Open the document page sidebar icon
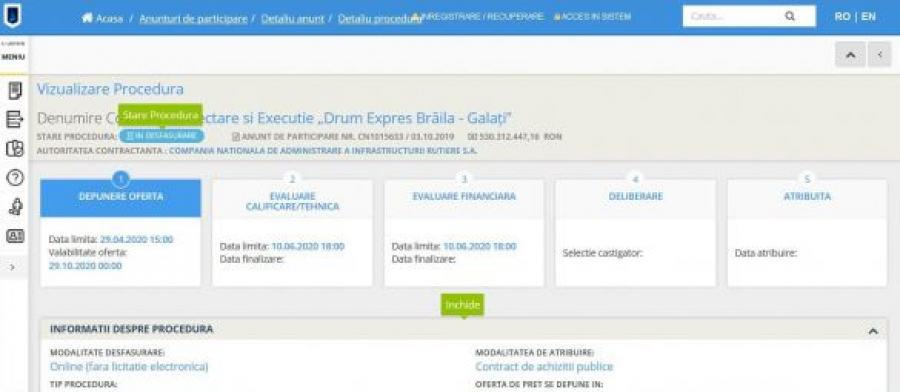This screenshot has width=900, height=392. 15,91
